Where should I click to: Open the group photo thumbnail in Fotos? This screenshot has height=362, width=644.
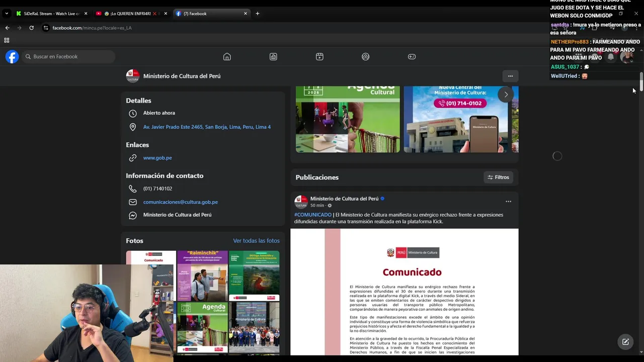click(254, 327)
